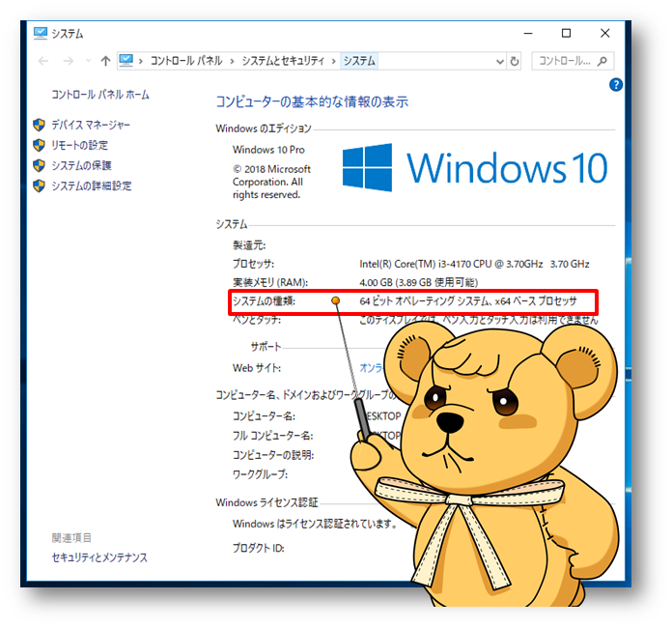Maximize the システム window
Viewport: 672px width, 628px height.
(x=566, y=33)
